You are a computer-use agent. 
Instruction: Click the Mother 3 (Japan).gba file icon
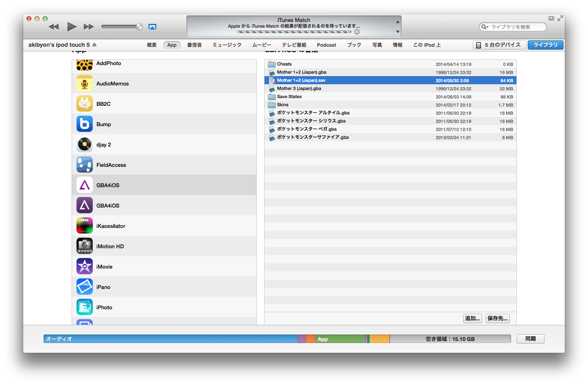[272, 89]
